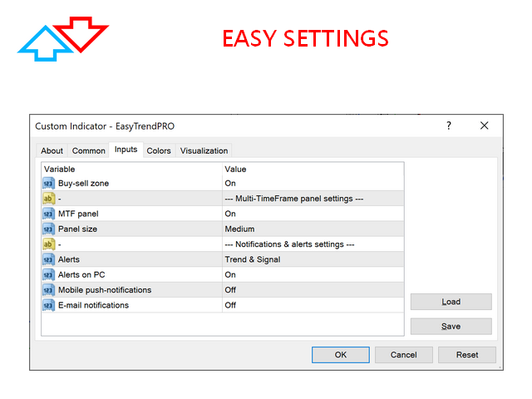Click the ab icon of Multi-TimeFrame separator
532x399 pixels.
click(48, 199)
